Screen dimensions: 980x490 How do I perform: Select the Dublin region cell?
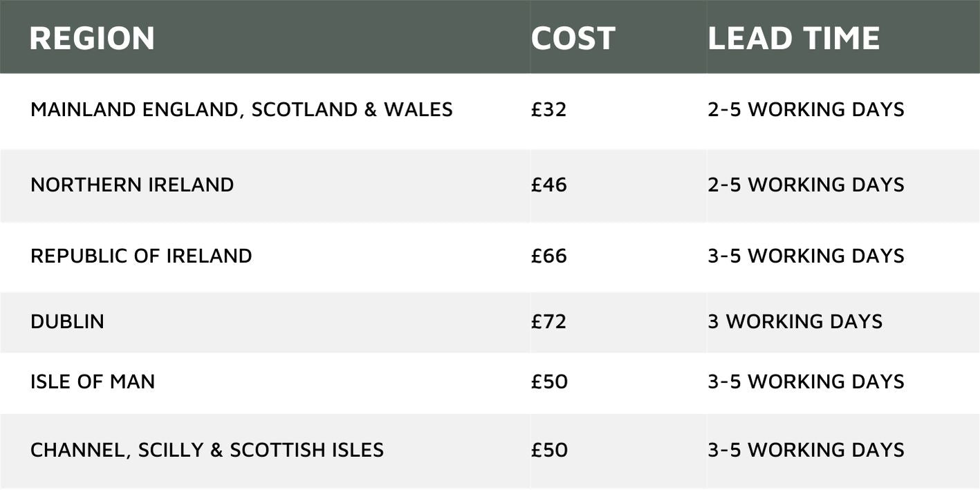(x=67, y=322)
